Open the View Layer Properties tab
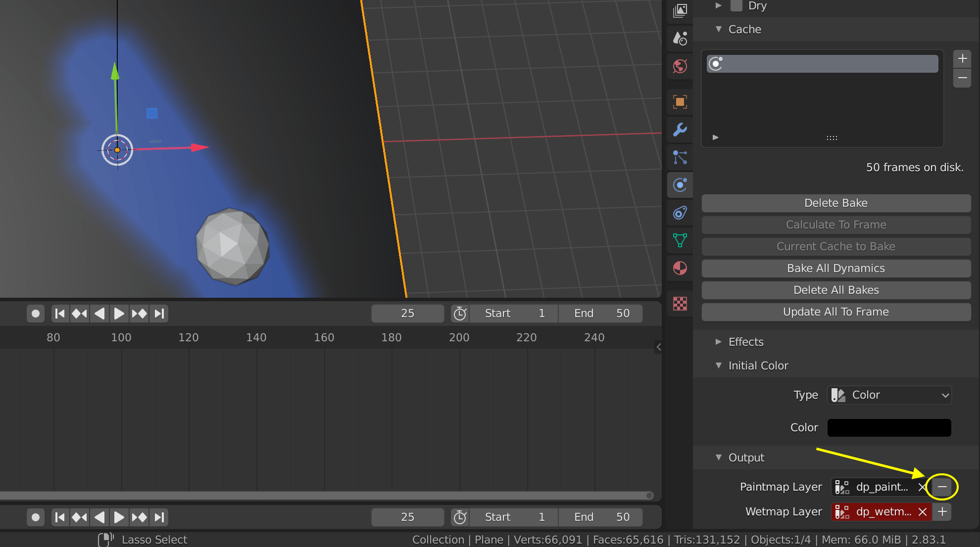Image resolution: width=980 pixels, height=547 pixels. click(680, 11)
